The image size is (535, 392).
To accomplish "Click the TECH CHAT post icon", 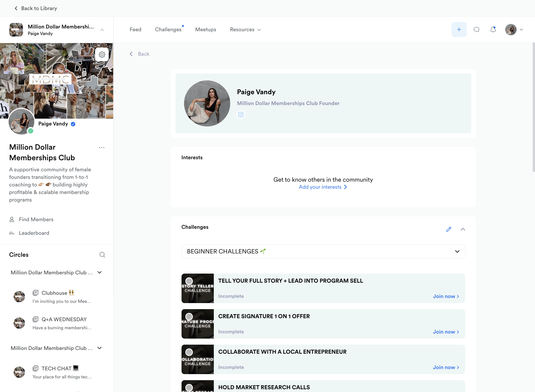I will [36, 368].
